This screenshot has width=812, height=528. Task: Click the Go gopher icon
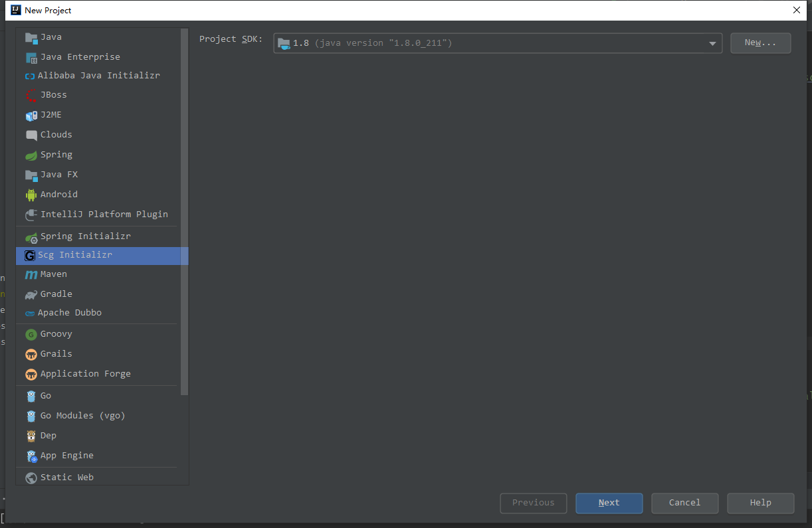tap(31, 396)
